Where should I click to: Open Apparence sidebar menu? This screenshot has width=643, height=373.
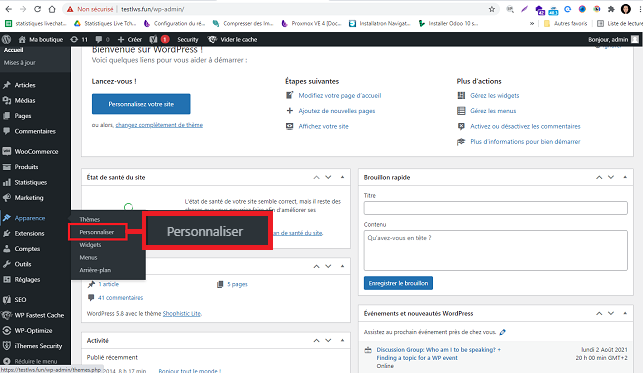coord(30,218)
